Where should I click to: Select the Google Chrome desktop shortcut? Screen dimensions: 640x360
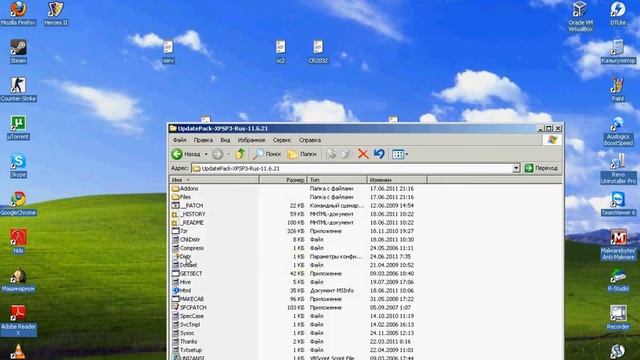18,203
